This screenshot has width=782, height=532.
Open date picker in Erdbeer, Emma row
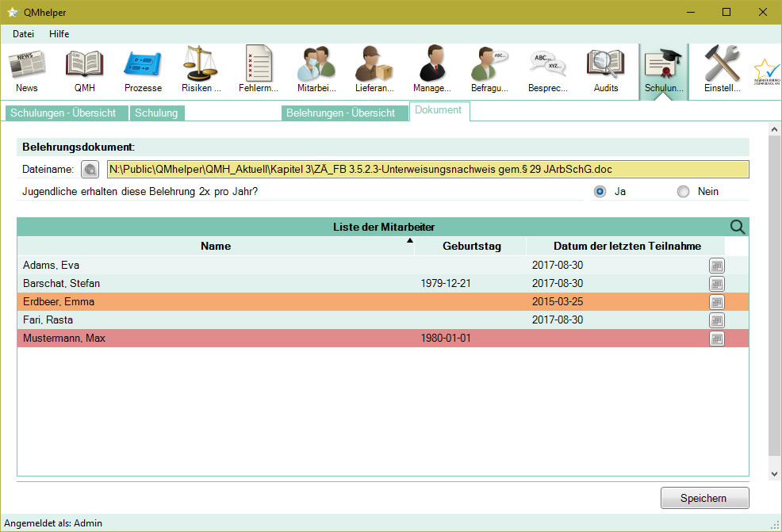(716, 302)
